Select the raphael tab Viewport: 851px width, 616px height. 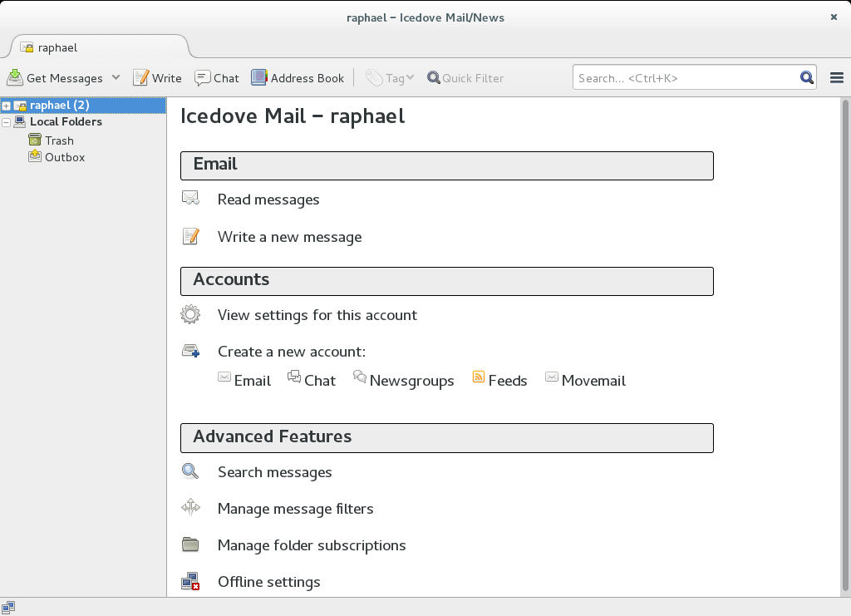pyautogui.click(x=98, y=47)
